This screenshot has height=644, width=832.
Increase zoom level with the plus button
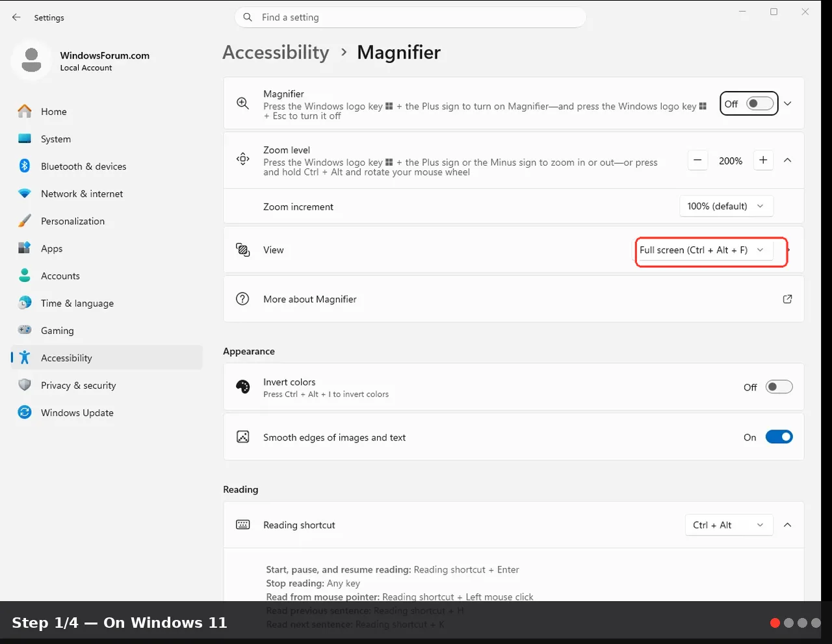[x=763, y=161]
